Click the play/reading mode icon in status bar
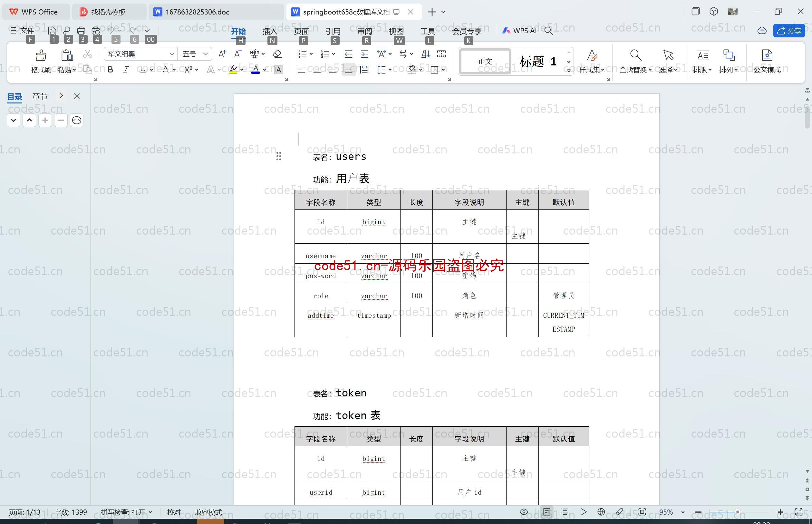Viewport: 812px width, 524px height. pyautogui.click(x=584, y=512)
